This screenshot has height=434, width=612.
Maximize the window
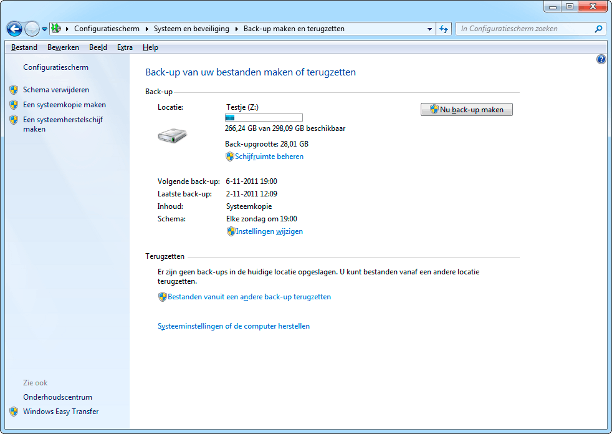(x=570, y=7)
